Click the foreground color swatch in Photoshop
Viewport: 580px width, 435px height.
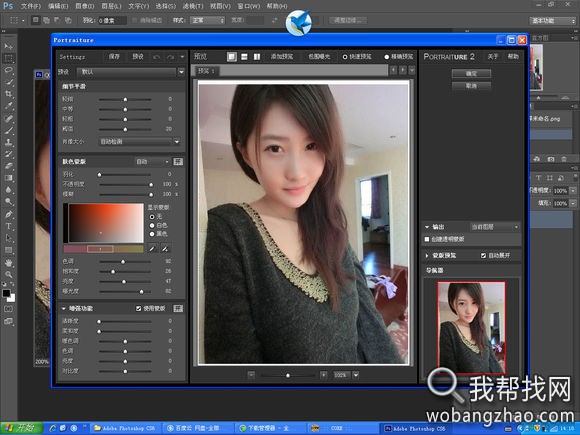click(x=6, y=293)
